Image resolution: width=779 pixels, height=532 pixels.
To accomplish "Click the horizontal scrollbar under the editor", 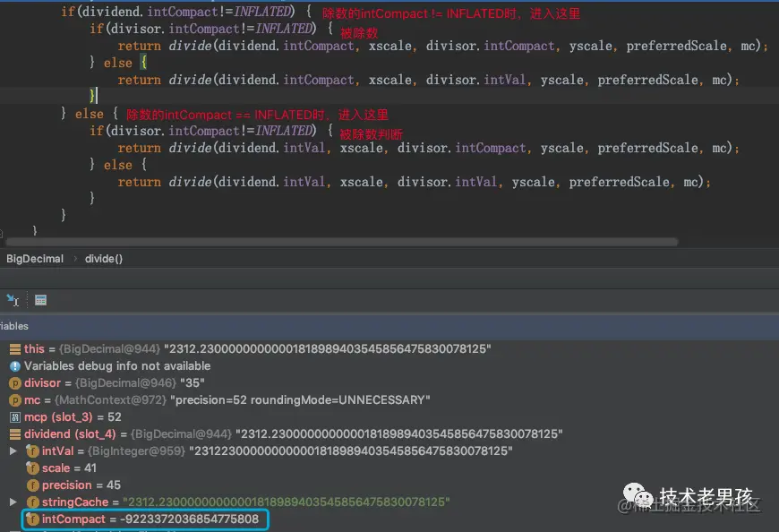I will [x=342, y=242].
